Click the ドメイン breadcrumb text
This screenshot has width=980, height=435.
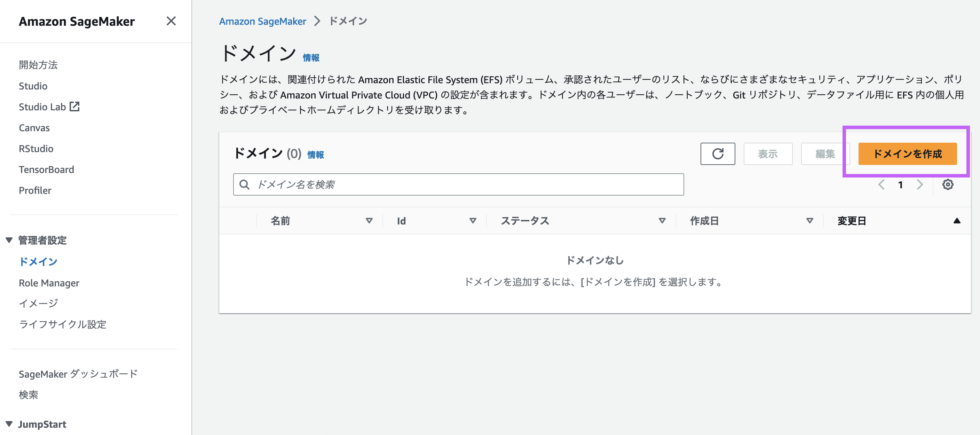348,21
